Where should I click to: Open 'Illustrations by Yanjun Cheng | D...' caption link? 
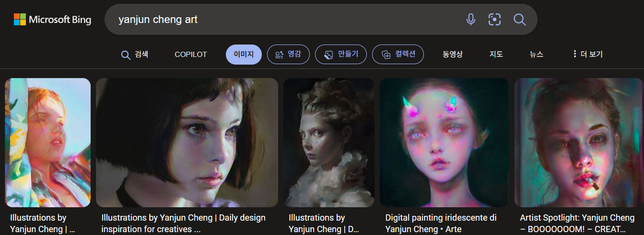(324, 224)
